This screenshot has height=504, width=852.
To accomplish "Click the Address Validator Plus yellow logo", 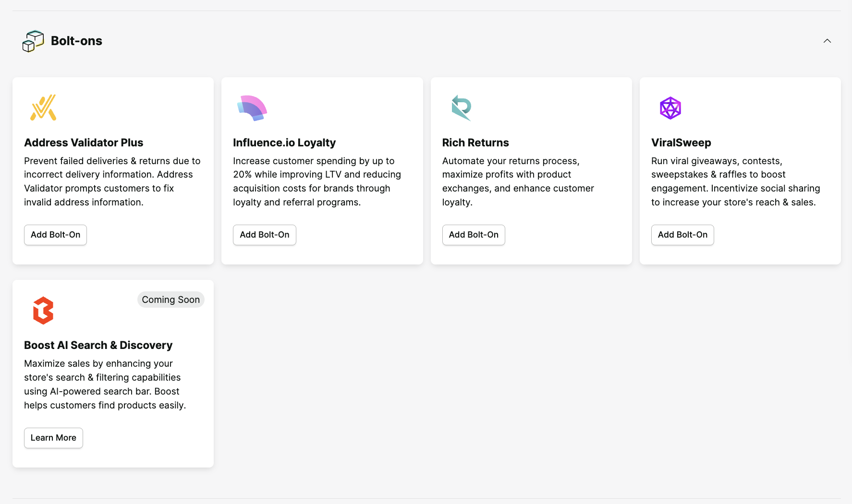I will [x=43, y=108].
